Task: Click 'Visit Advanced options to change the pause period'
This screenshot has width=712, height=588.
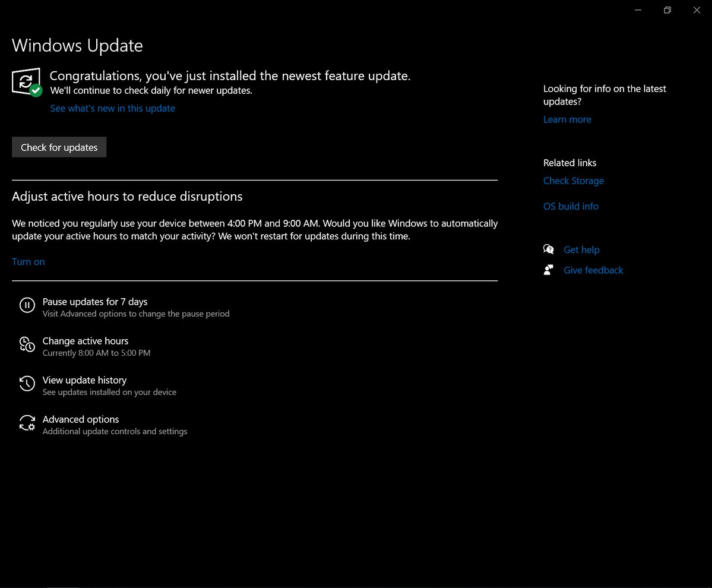Action: [x=136, y=314]
